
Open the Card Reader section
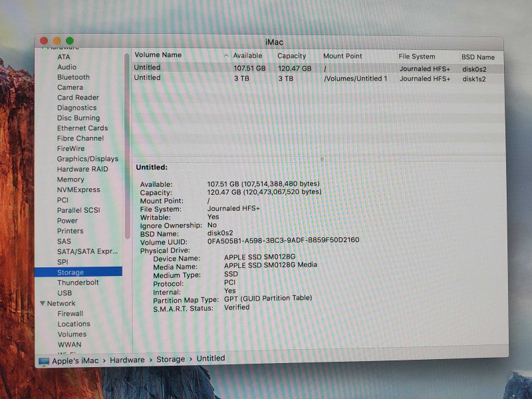tap(78, 98)
